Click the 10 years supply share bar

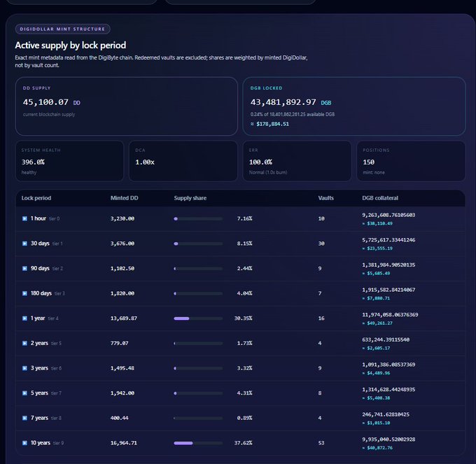click(198, 443)
